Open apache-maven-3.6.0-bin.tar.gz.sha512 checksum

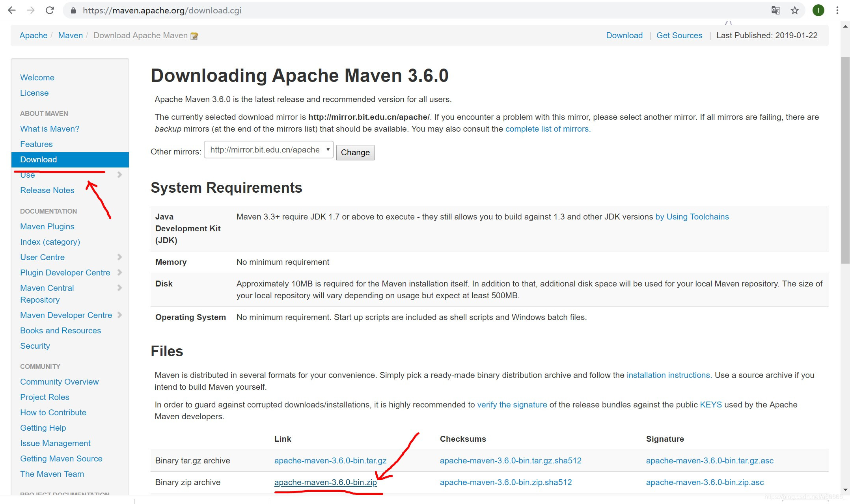pos(511,461)
